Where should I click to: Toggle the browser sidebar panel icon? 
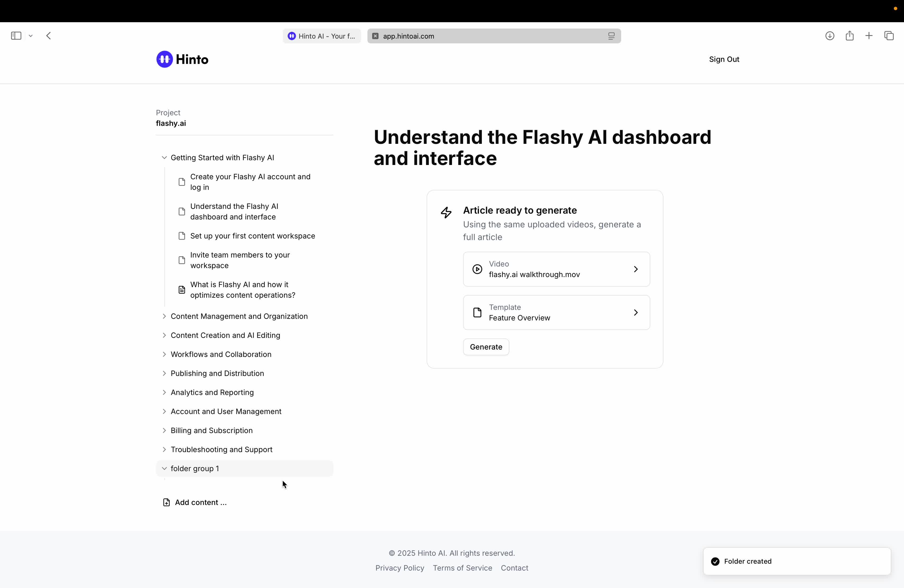(16, 36)
